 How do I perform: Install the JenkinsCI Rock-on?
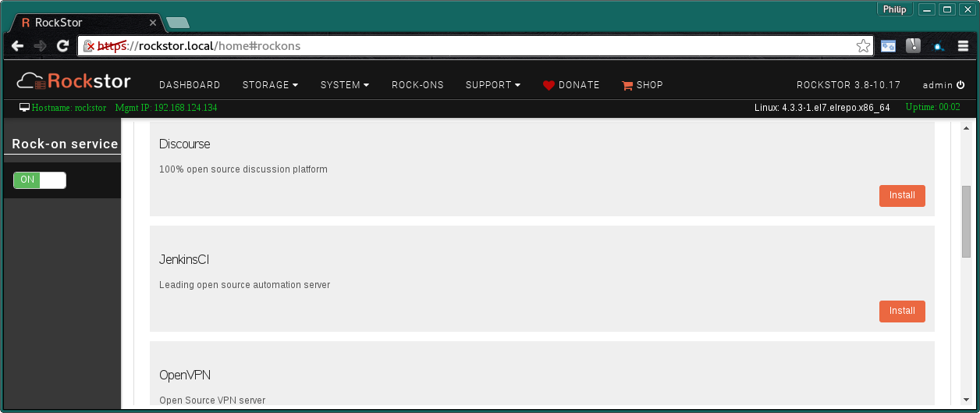(x=902, y=312)
